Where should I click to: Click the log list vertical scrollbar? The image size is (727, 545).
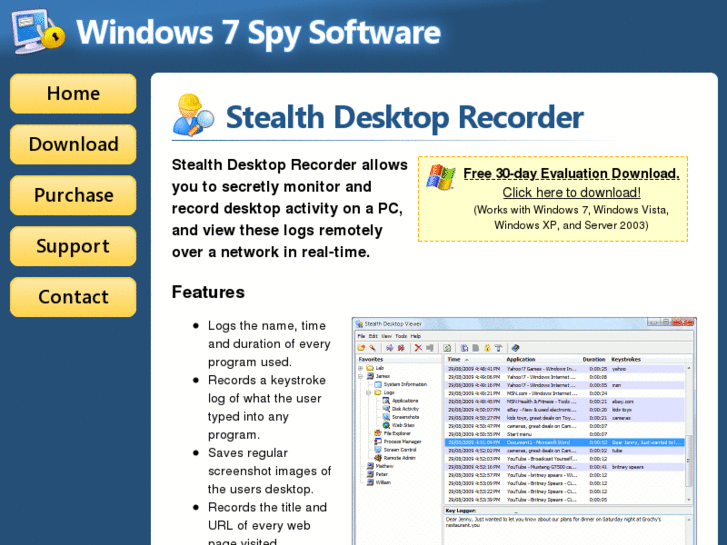689,434
